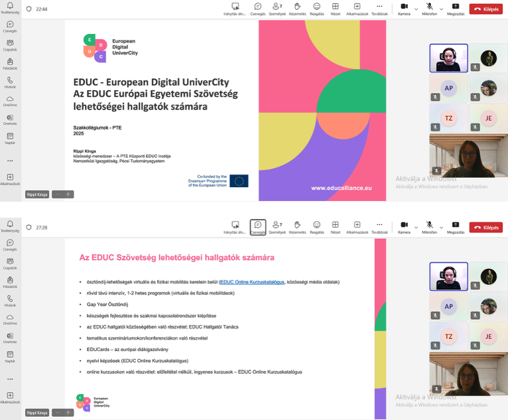Screen dimensions: 508x420
Task: Click the shield icon beside the 22:44 timer
Action: pos(29,9)
